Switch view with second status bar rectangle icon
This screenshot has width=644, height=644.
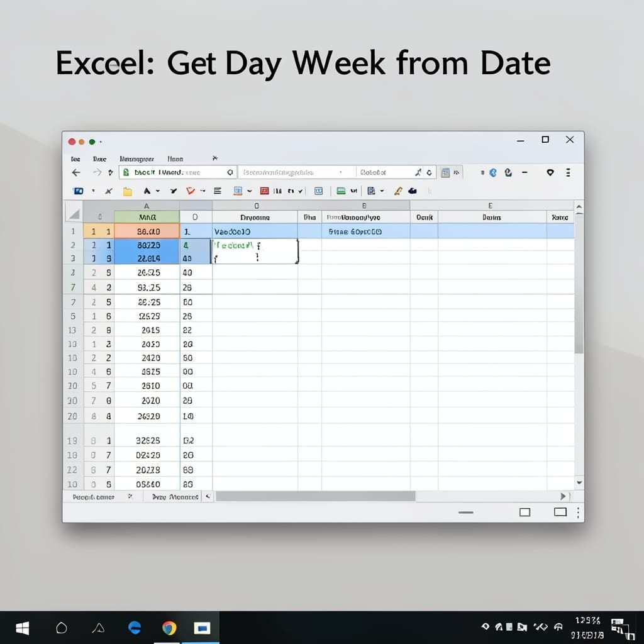tap(560, 512)
